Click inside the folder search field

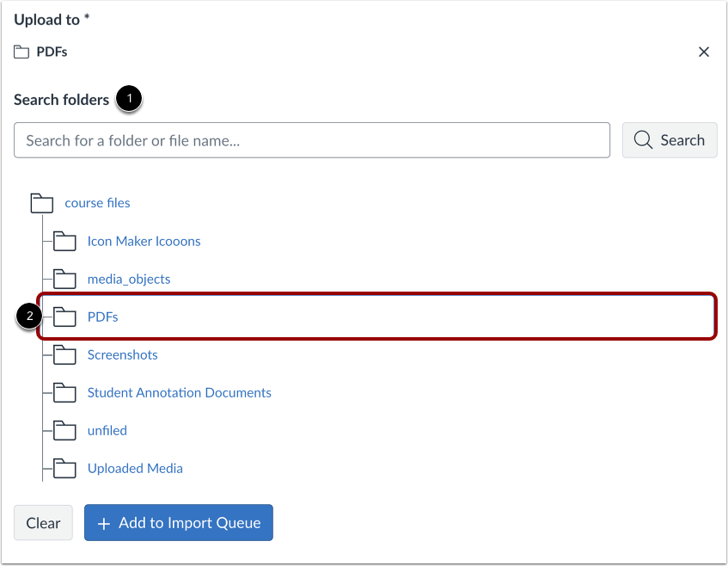311,139
